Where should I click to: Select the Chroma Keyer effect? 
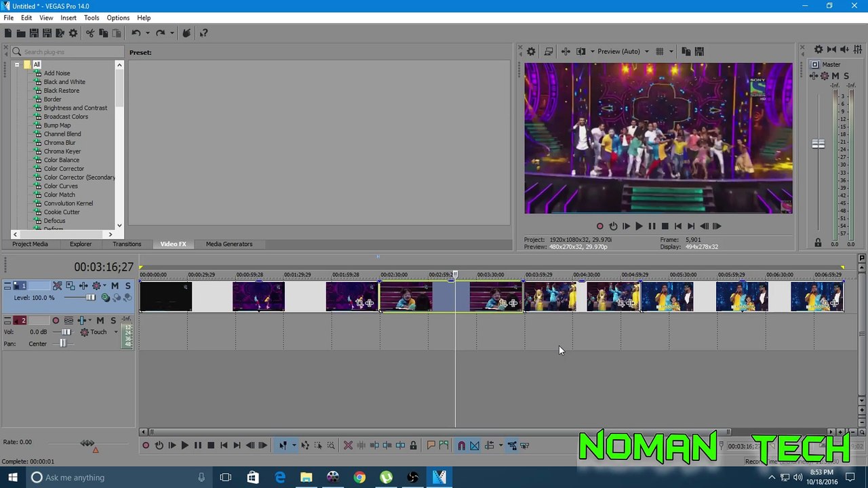(62, 151)
